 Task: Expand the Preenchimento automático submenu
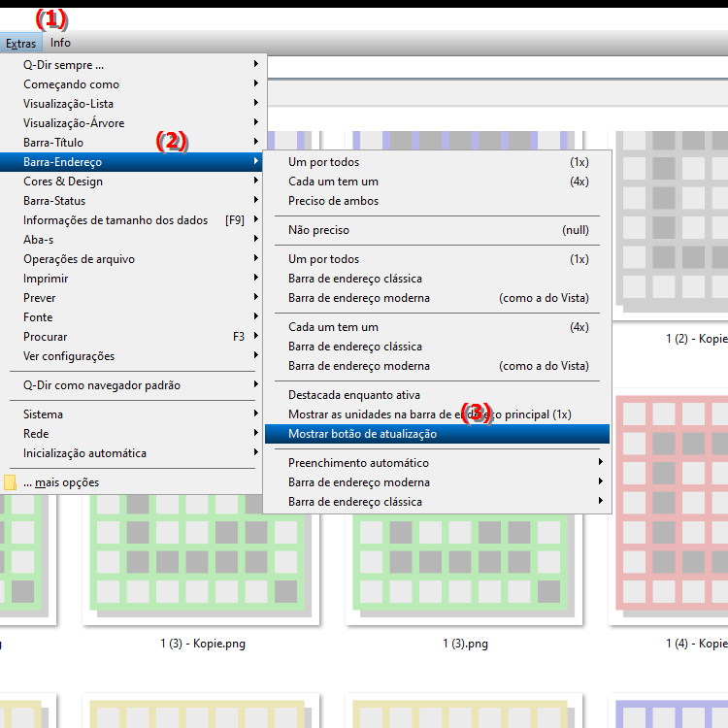[437, 463]
